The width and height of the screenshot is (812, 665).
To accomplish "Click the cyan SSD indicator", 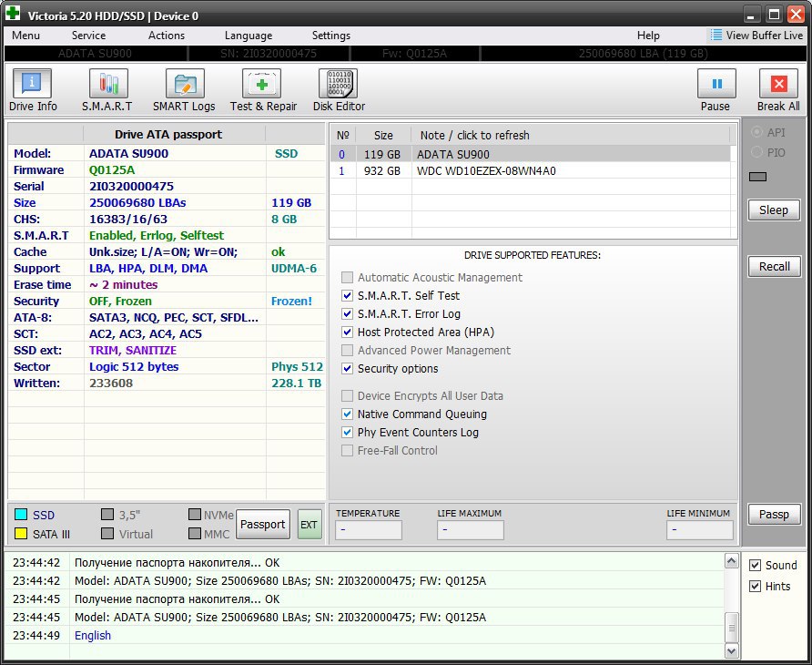I will pyautogui.click(x=21, y=514).
